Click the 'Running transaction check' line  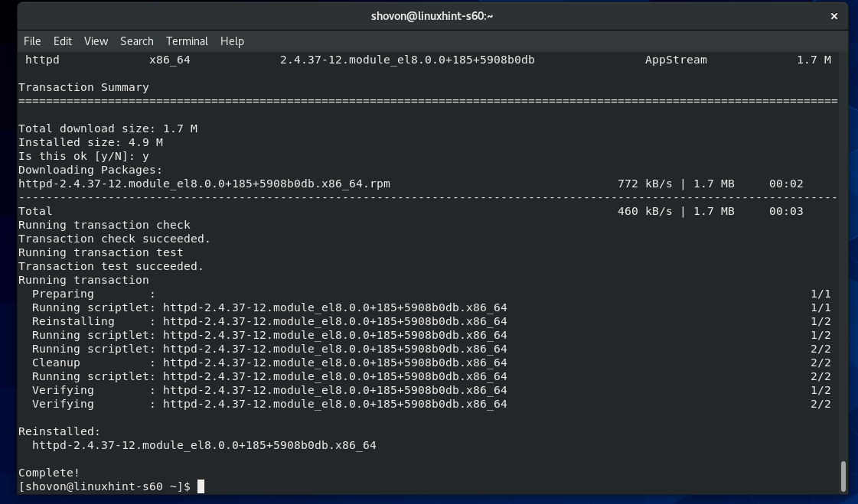point(104,225)
